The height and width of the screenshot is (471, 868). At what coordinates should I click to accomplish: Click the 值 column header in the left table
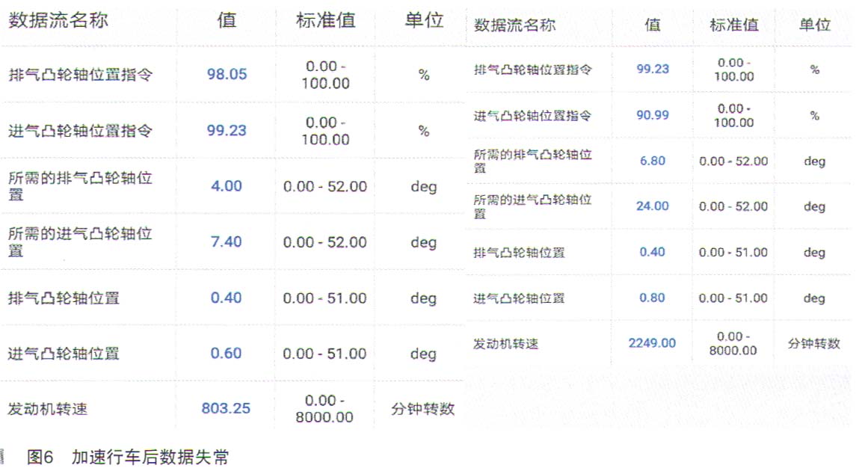[224, 20]
